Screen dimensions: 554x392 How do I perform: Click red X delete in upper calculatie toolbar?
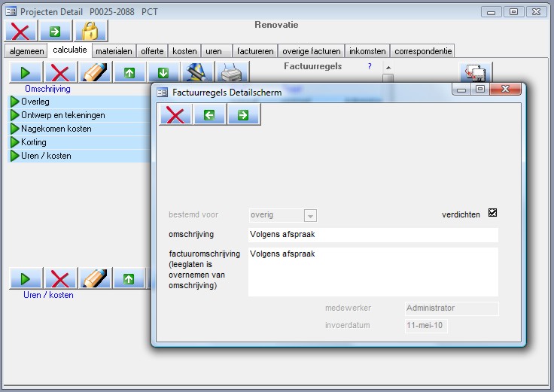point(60,72)
